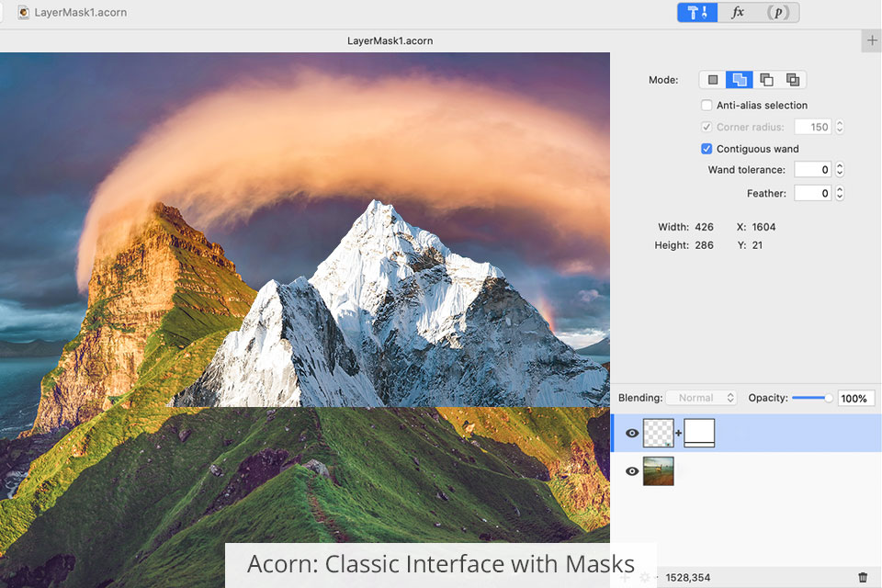882x588 pixels.
Task: Choose the add to selection mode icon
Action: coord(739,80)
